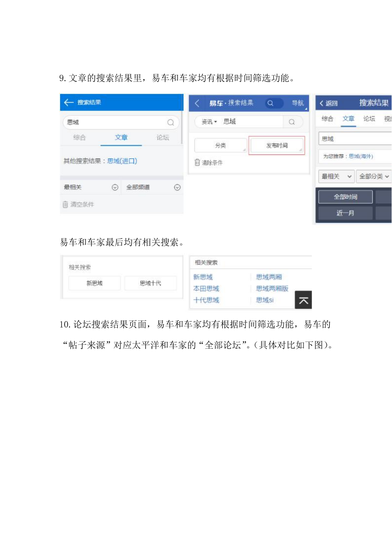This screenshot has height=554, width=392.
Task: Click the 思域十代 related search button
Action: click(x=150, y=283)
